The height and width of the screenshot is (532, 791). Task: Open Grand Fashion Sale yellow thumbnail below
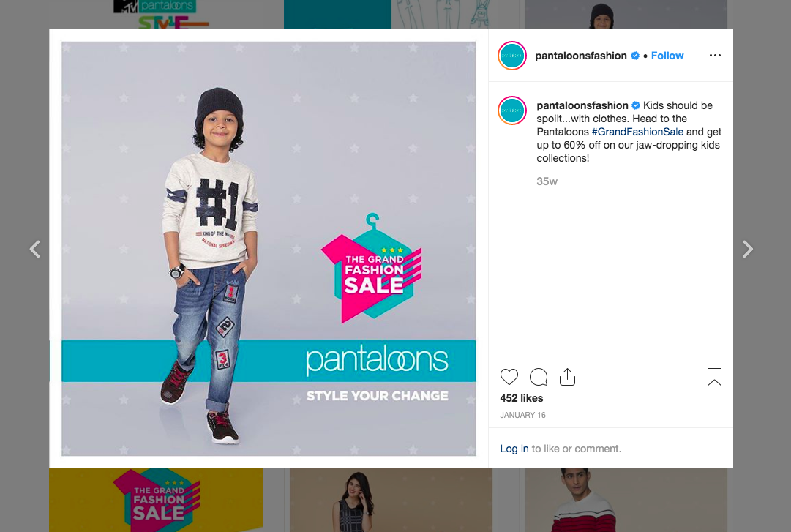156,500
